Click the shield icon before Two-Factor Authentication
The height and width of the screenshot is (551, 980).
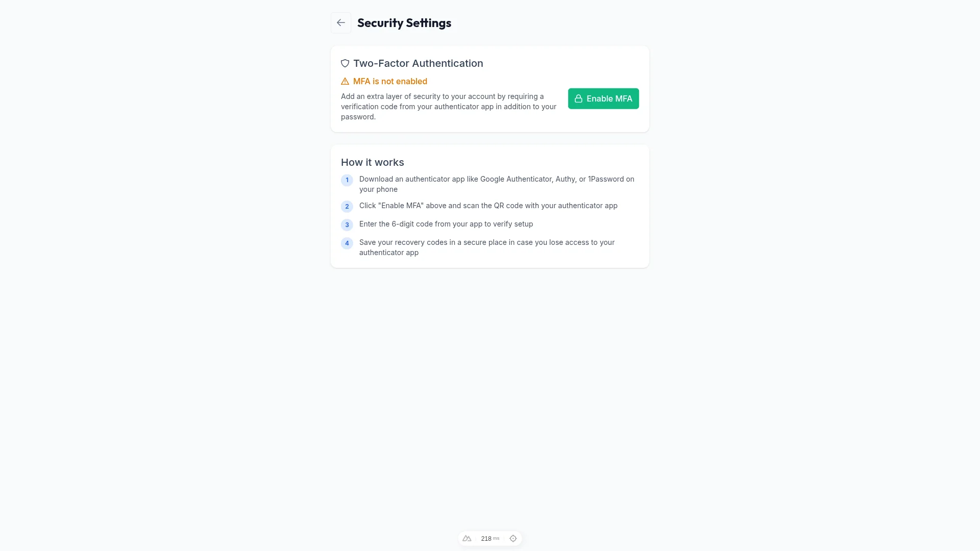345,63
